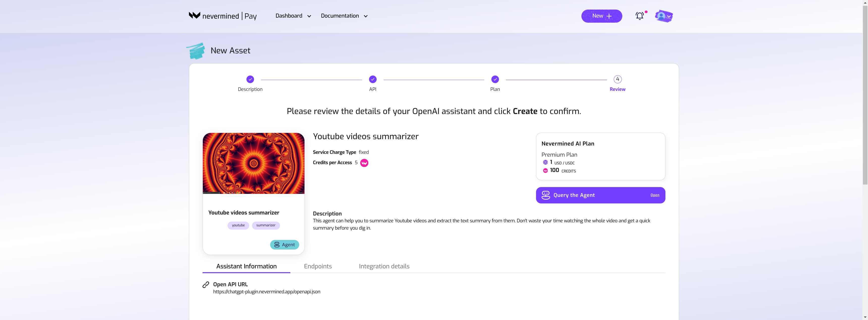Click the Open API URL link icon
This screenshot has width=868, height=320.
[206, 284]
